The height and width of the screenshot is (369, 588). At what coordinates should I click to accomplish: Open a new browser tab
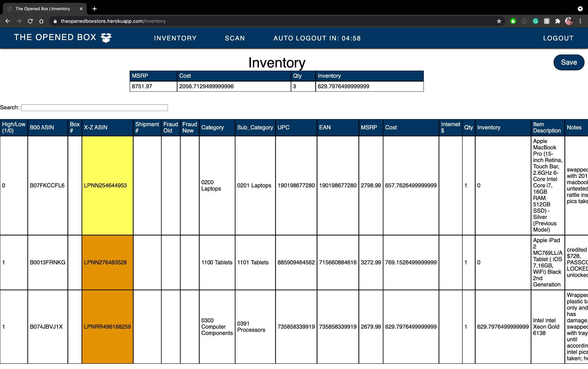(94, 9)
